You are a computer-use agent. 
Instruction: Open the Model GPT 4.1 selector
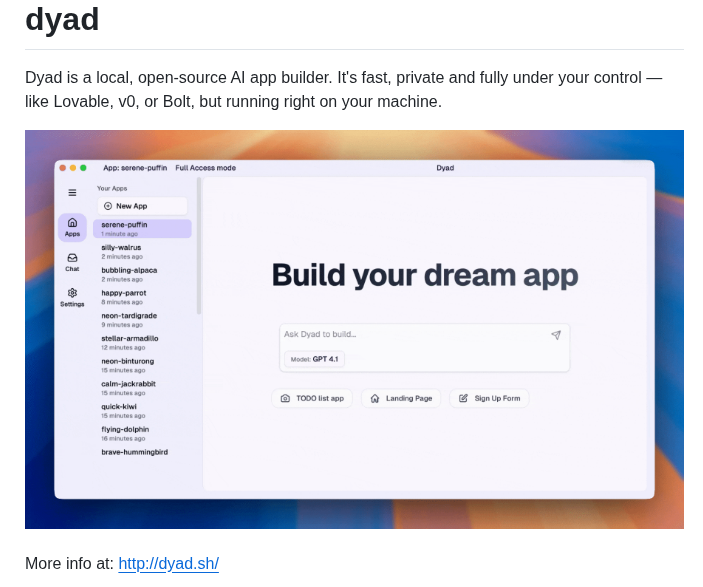(314, 359)
